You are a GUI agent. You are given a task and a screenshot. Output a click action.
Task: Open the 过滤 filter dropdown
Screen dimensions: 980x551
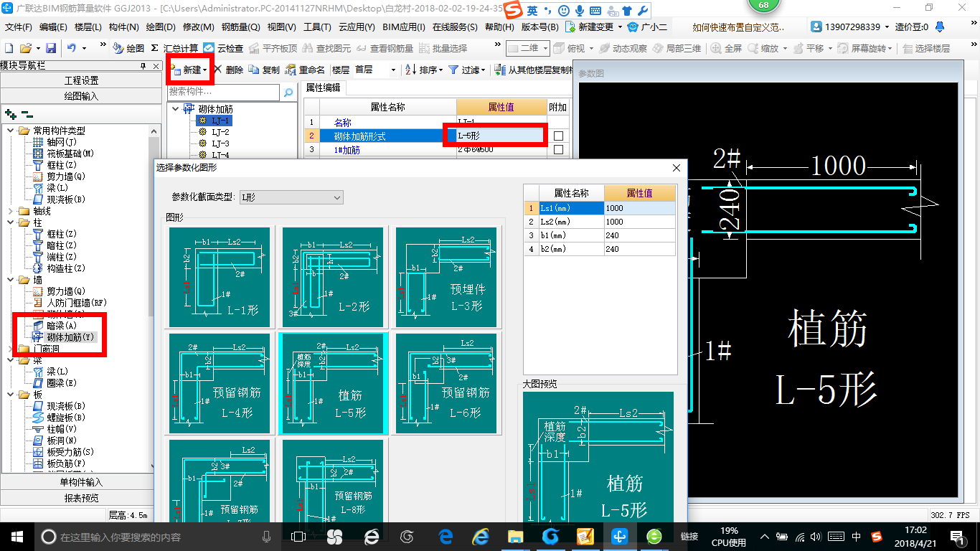(x=466, y=70)
